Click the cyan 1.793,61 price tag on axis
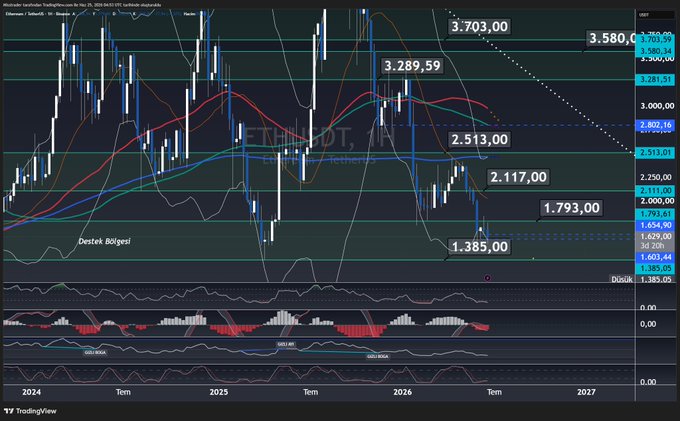 point(655,214)
